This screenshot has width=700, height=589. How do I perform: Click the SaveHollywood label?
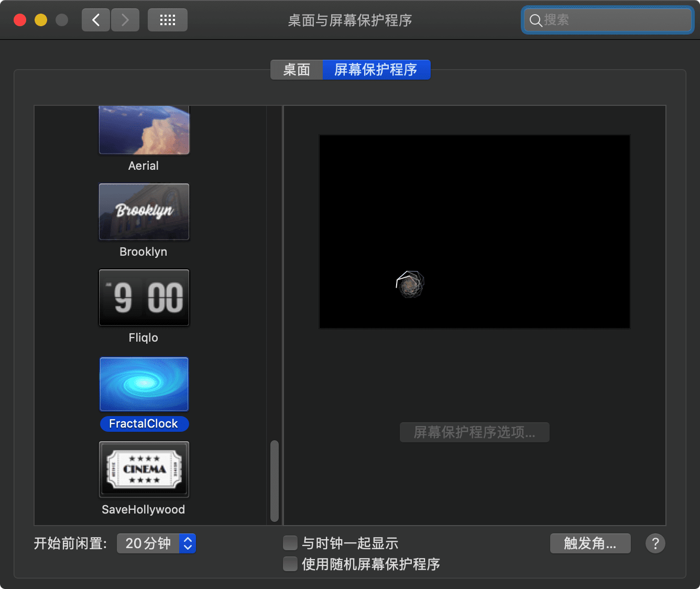point(144,509)
